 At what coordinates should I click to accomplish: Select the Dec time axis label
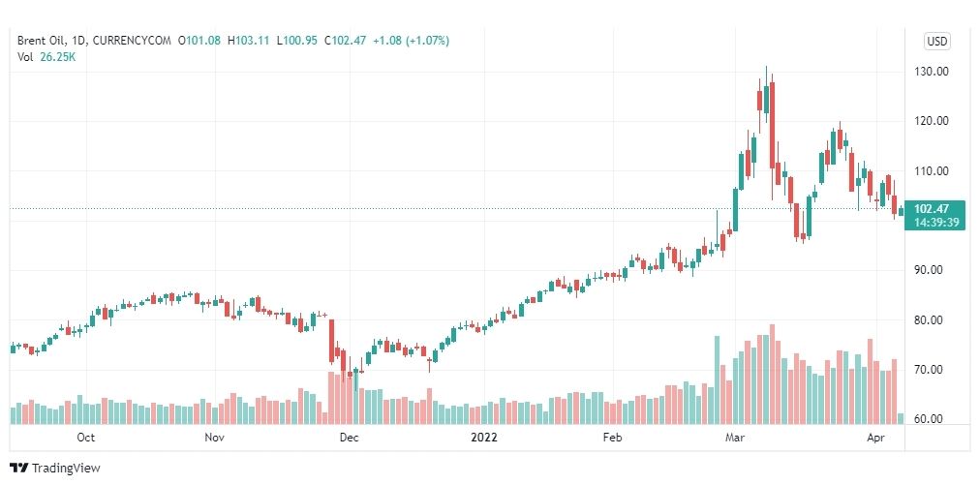349,438
